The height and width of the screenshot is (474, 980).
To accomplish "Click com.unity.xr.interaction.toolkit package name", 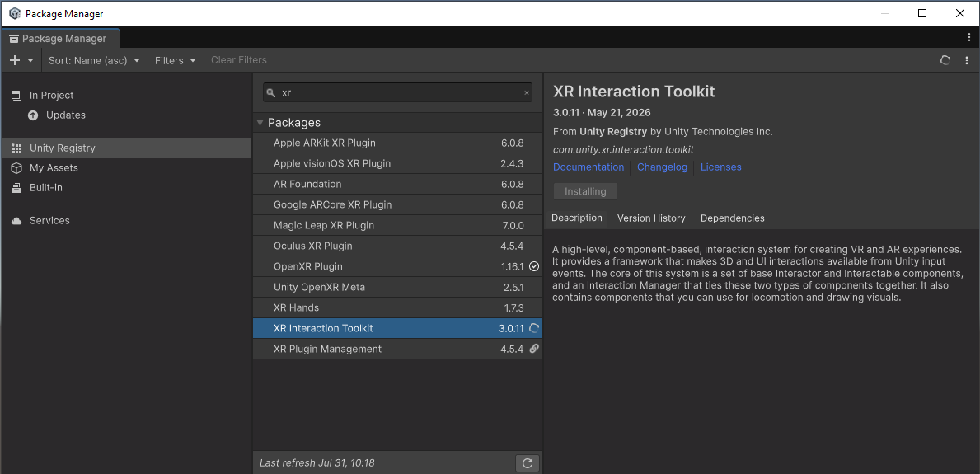I will tap(623, 150).
